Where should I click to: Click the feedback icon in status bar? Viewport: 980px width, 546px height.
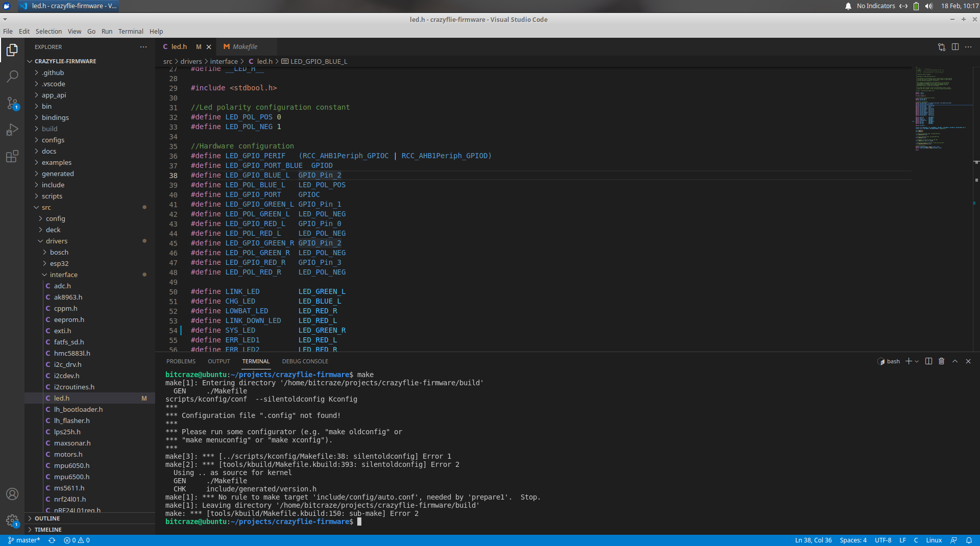click(953, 540)
